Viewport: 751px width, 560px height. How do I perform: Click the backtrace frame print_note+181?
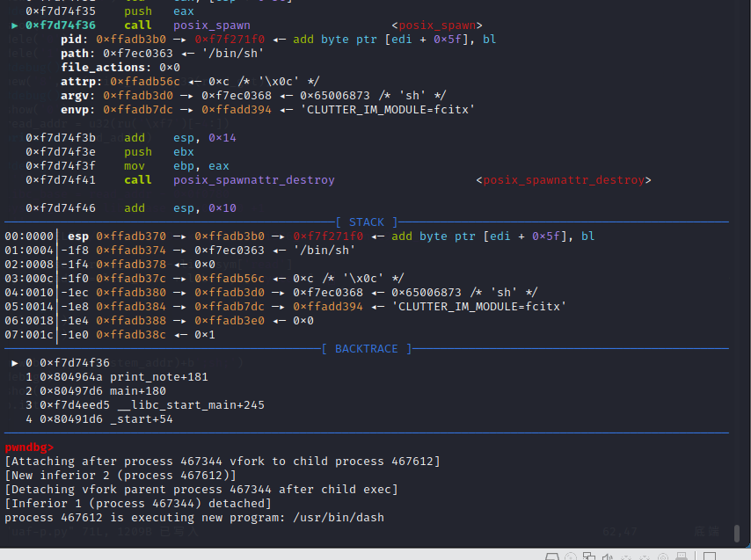[117, 377]
